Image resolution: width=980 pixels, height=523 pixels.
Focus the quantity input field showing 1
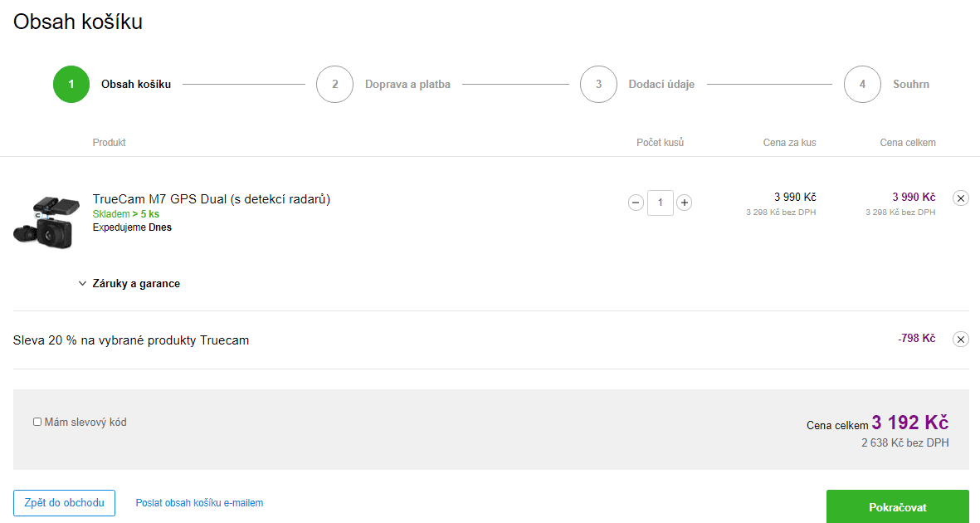(660, 203)
